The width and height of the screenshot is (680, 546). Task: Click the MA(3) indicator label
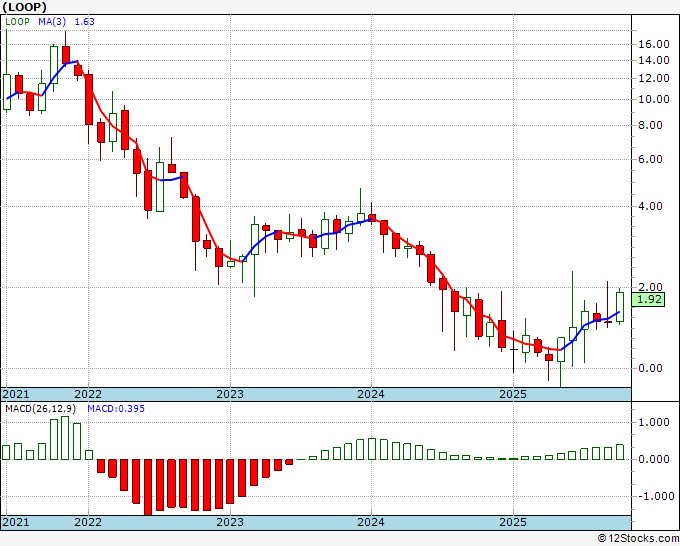tap(52, 22)
